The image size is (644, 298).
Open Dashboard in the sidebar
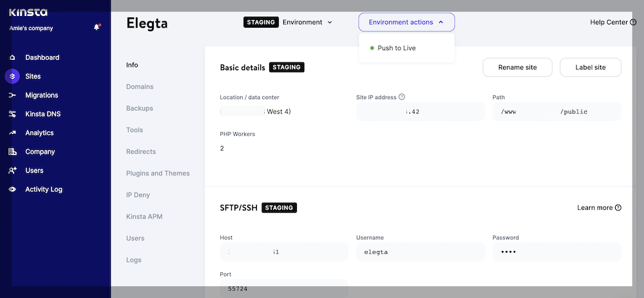tap(43, 57)
